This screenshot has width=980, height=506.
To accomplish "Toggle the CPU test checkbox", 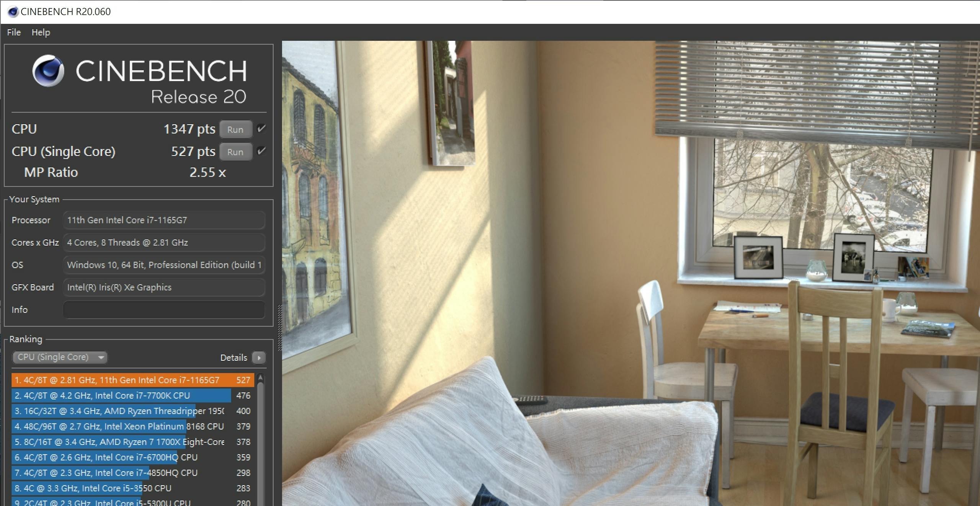I will (x=261, y=129).
